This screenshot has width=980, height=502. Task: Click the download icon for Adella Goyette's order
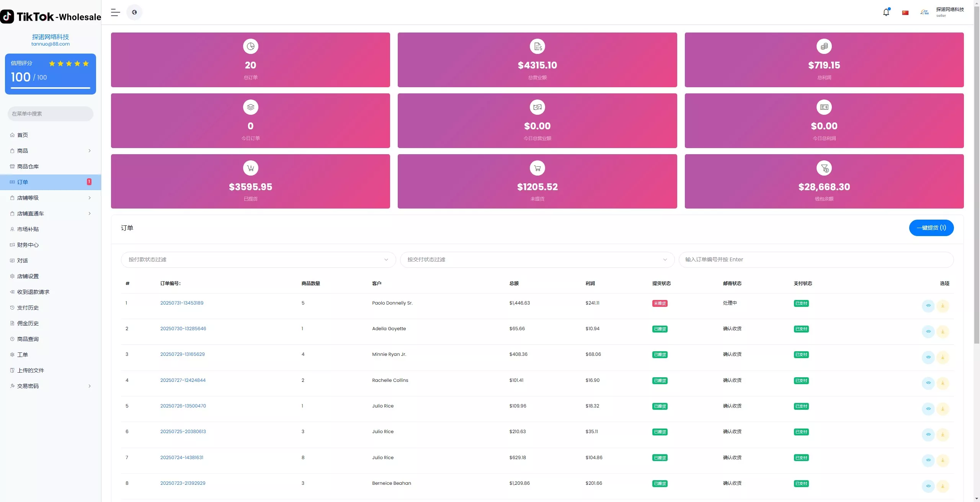coord(942,331)
